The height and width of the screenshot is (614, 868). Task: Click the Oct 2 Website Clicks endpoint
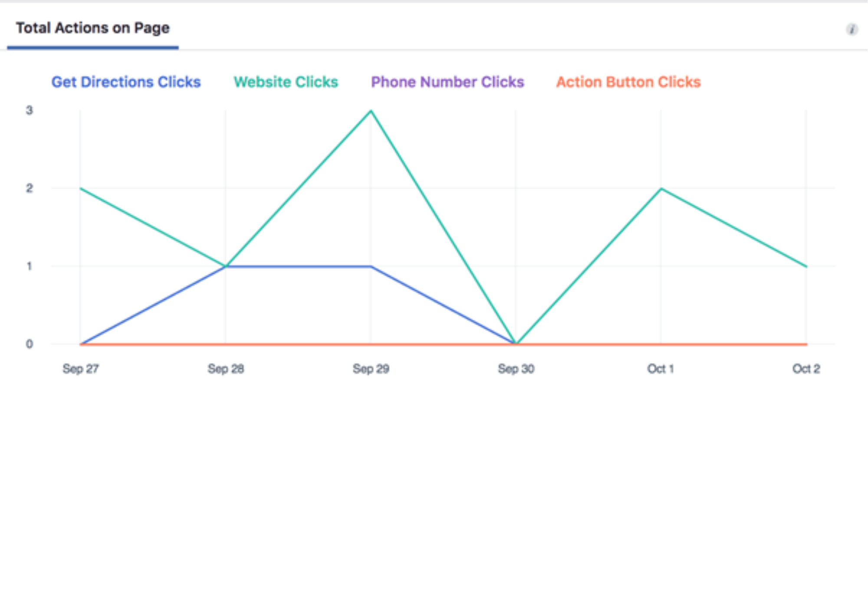tap(806, 266)
